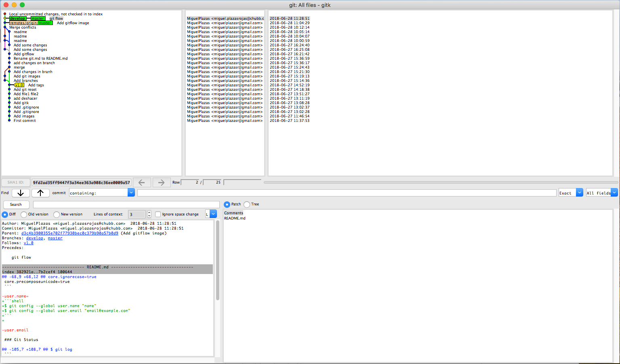Select the 'Rename git.md to README.md' commit
Screen dimensions: 620x364
40,59
